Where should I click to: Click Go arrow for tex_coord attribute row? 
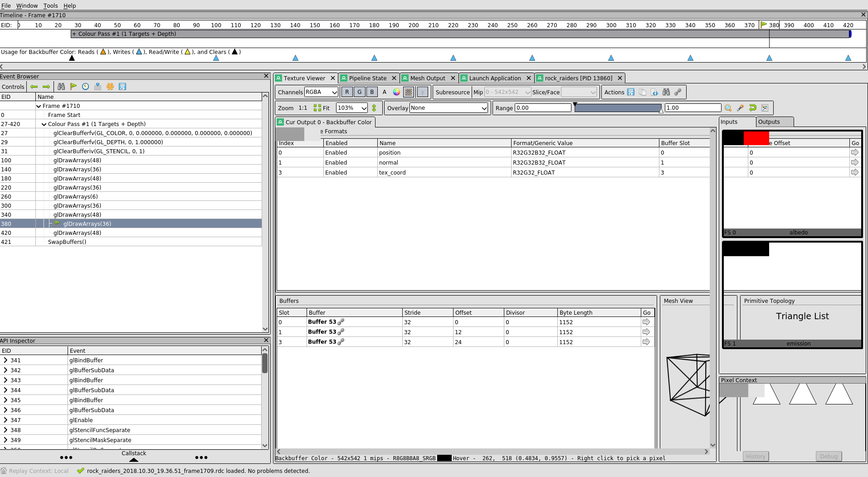(x=855, y=172)
